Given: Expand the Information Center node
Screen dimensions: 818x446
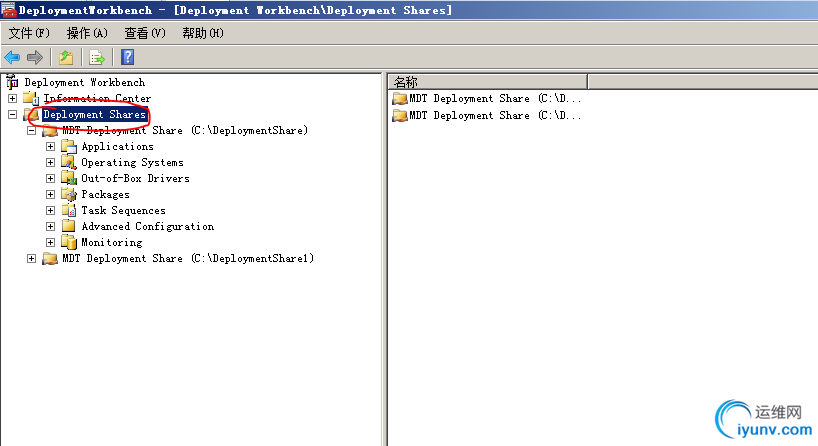Looking at the screenshot, I should point(13,98).
